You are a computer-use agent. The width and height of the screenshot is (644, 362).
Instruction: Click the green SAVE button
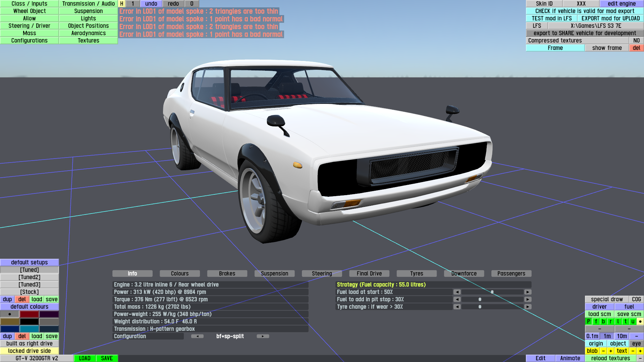107,358
